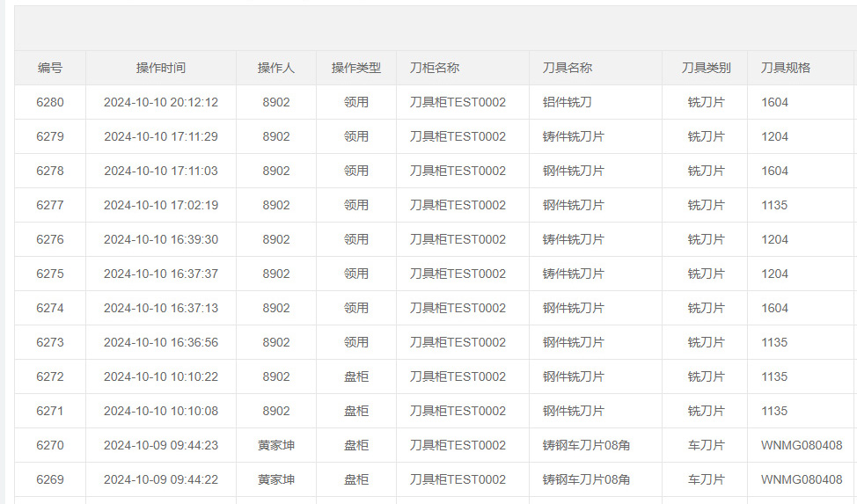Select row numbered 6275

436,274
